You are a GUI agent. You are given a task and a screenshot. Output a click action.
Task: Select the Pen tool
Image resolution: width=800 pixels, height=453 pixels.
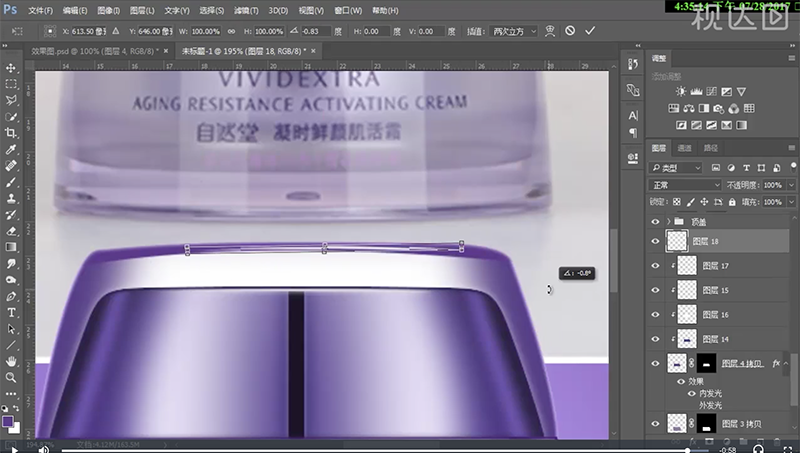click(11, 296)
